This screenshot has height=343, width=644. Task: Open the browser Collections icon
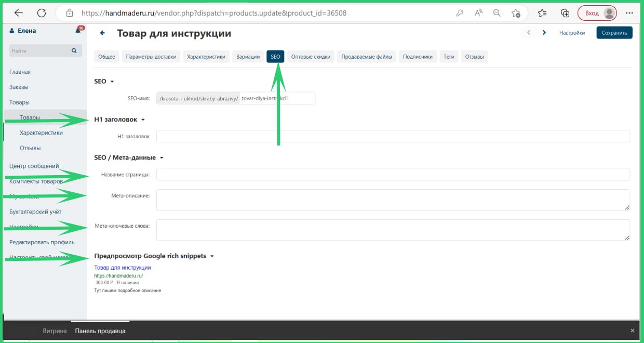pos(565,13)
